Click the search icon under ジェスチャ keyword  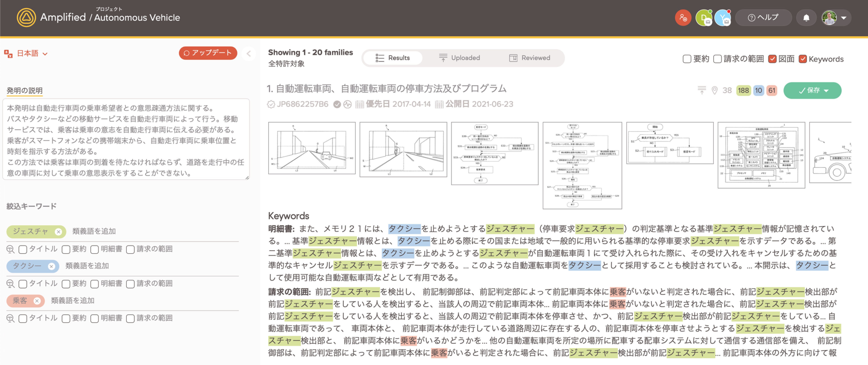point(10,249)
